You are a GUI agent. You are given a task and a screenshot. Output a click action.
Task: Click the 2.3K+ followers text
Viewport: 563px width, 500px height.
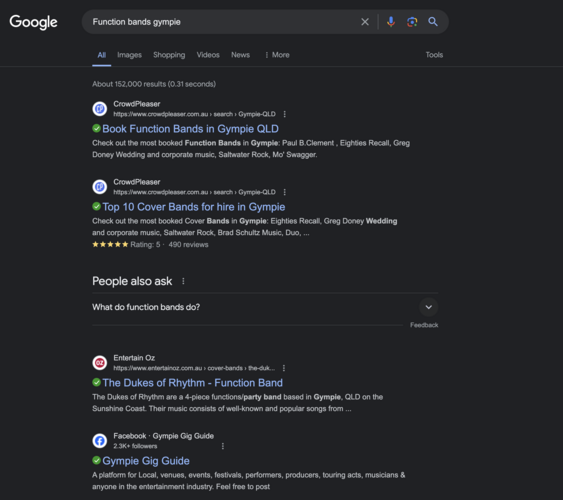click(135, 446)
